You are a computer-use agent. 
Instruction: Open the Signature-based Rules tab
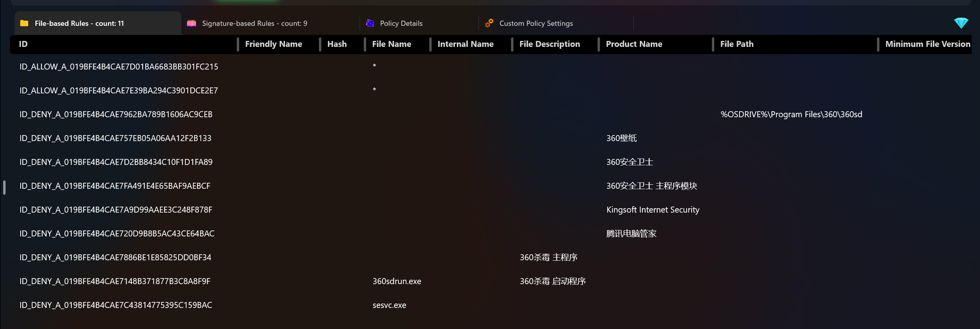(254, 23)
